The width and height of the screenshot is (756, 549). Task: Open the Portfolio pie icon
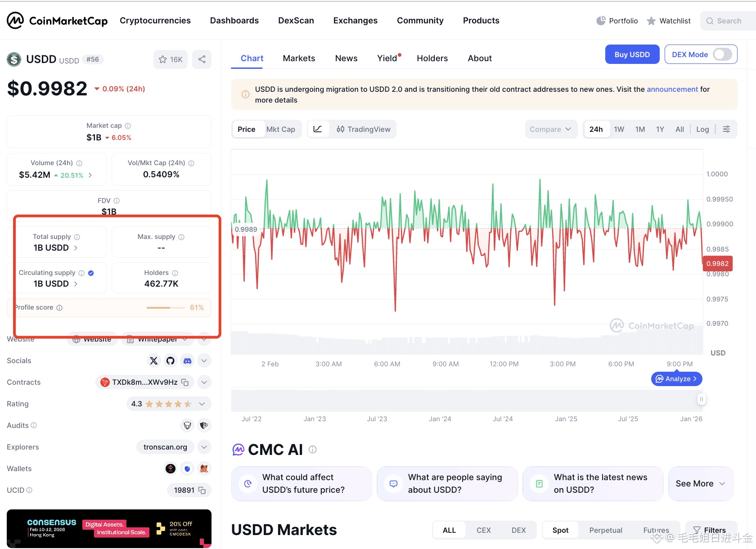[601, 21]
